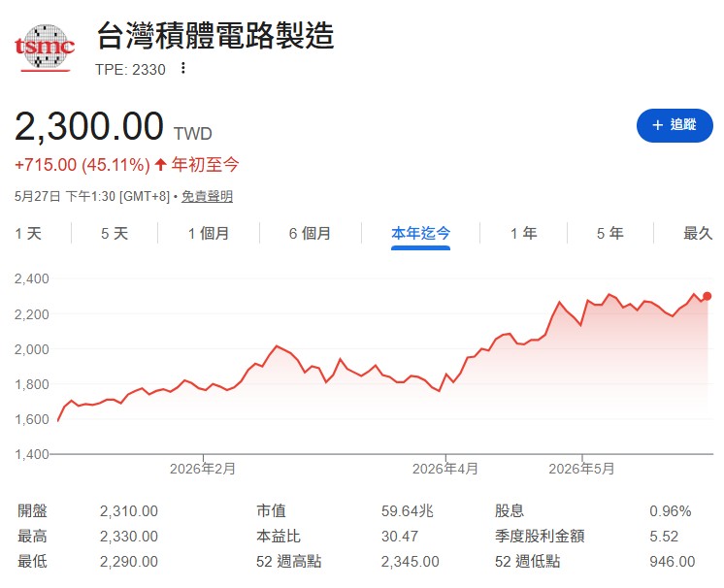Select the 5 天 range tab
The width and height of the screenshot is (724, 588).
[x=115, y=234]
